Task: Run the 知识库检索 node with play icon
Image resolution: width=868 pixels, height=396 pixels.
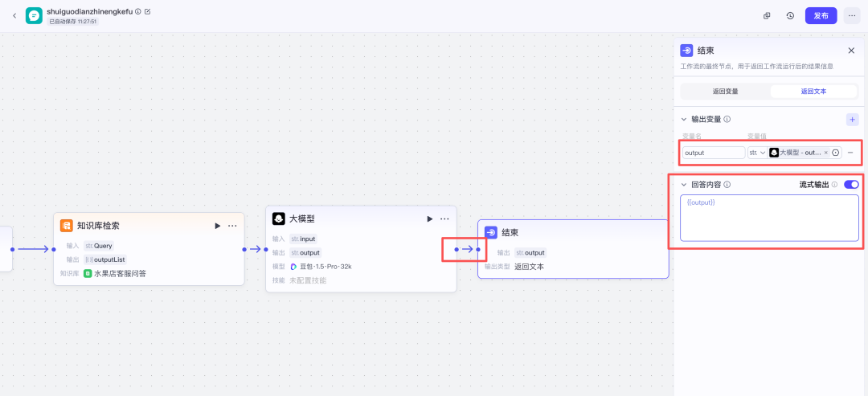Action: click(x=217, y=226)
